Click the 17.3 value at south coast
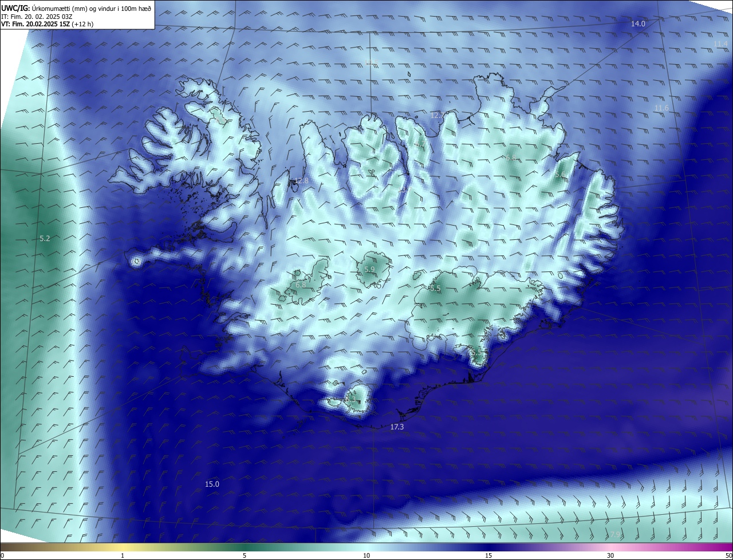The width and height of the screenshot is (733, 560). click(397, 427)
